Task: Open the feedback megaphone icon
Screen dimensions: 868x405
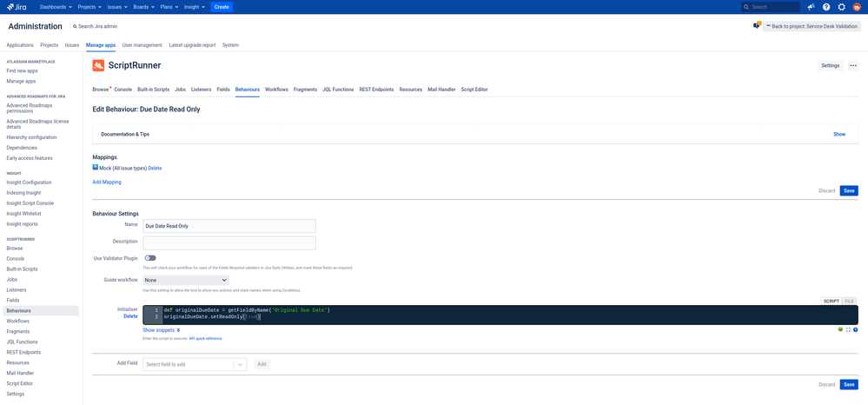Action: click(x=811, y=7)
